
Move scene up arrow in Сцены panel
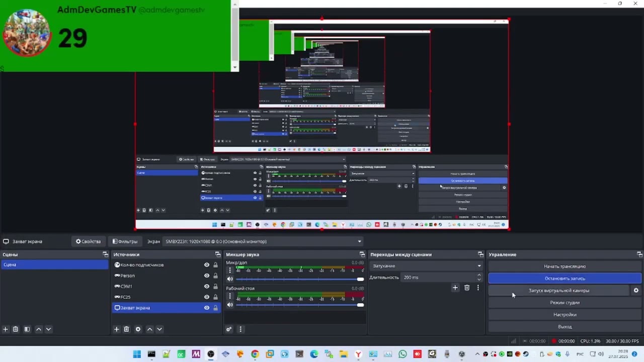[x=39, y=329]
